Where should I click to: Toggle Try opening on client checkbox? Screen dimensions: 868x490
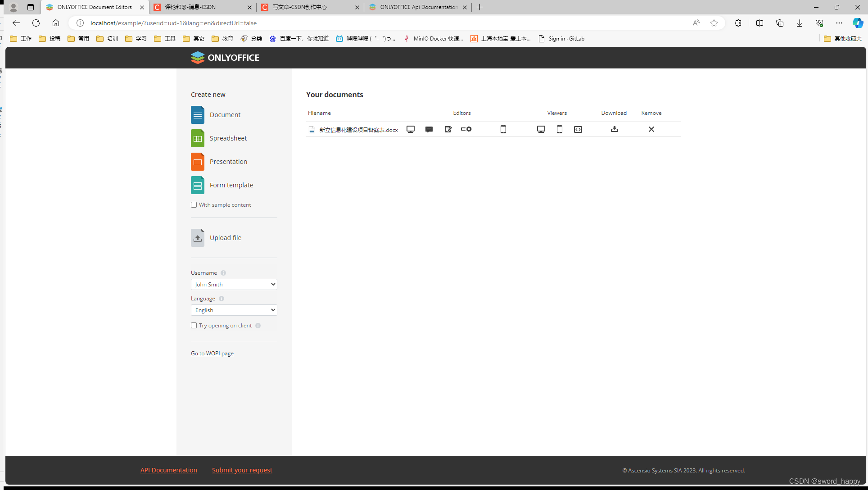194,326
